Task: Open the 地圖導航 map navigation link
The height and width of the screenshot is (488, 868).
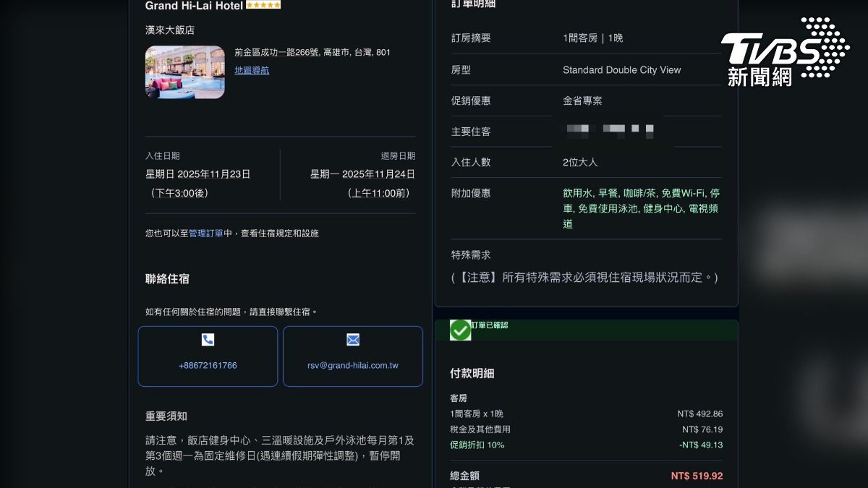Action: click(251, 70)
